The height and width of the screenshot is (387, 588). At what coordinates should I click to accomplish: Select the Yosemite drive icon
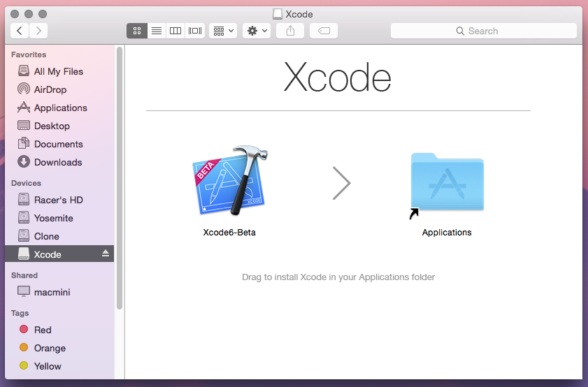[24, 217]
